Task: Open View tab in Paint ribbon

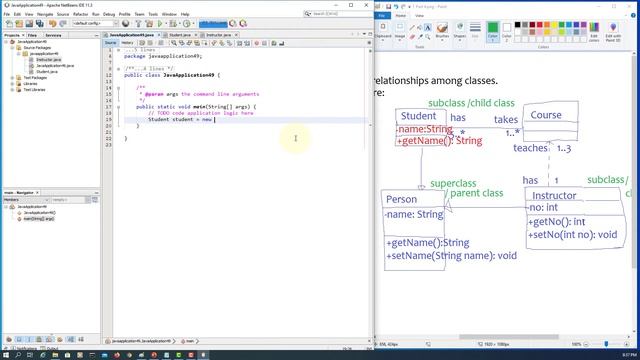Action: tap(420, 16)
